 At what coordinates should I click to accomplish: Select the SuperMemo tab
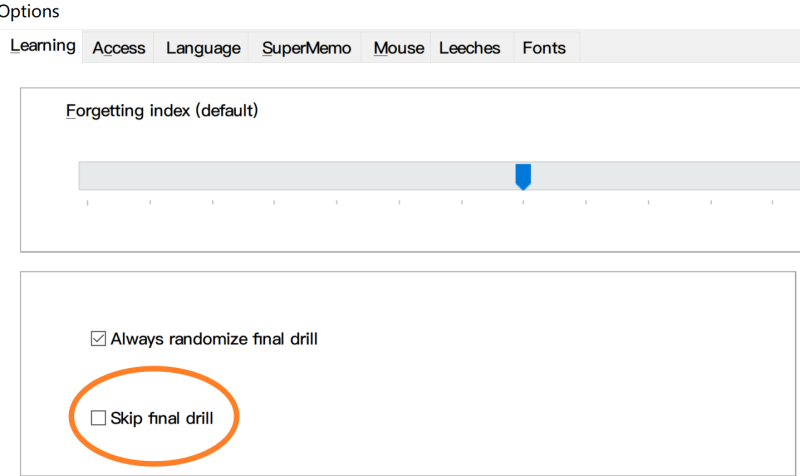[x=306, y=48]
